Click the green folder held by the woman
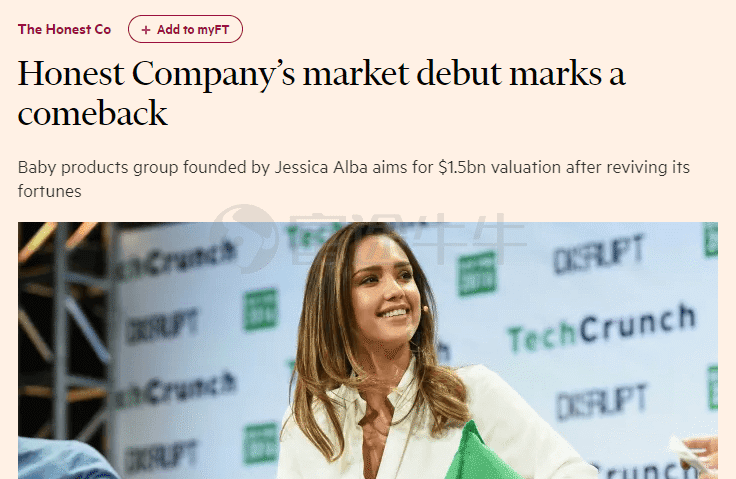 click(477, 452)
